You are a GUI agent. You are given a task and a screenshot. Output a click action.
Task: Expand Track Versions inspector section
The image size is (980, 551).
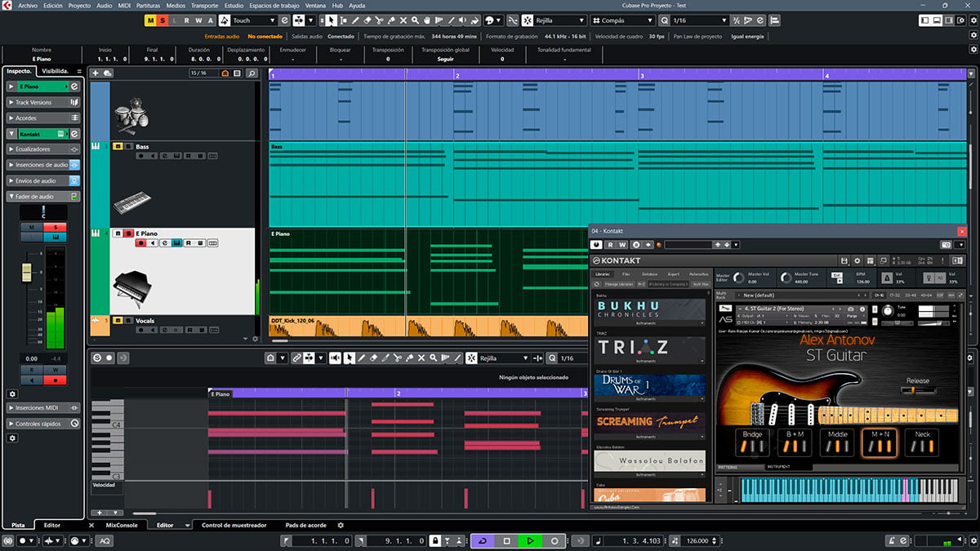[43, 103]
